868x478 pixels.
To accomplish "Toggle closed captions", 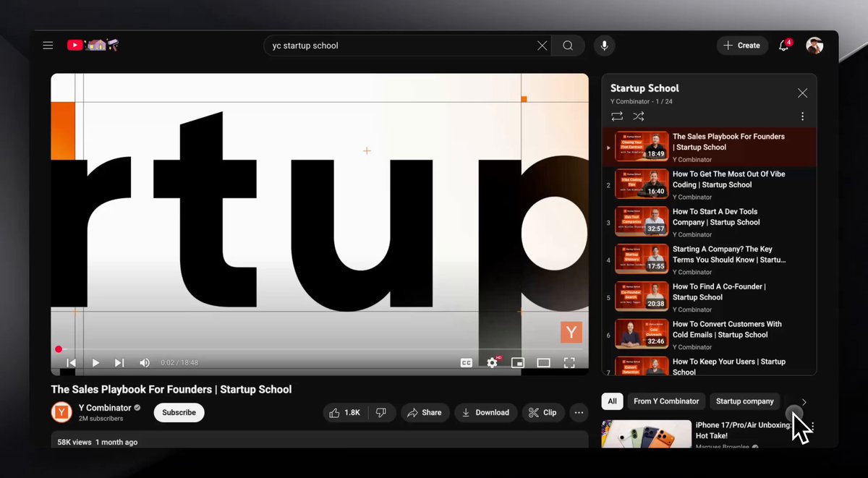I will tap(467, 363).
